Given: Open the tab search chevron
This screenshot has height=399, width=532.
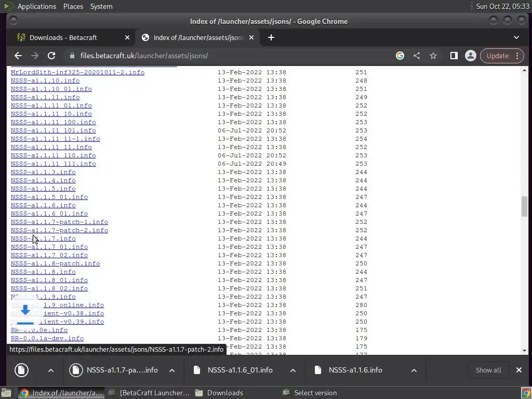Looking at the screenshot, I should 516,37.
